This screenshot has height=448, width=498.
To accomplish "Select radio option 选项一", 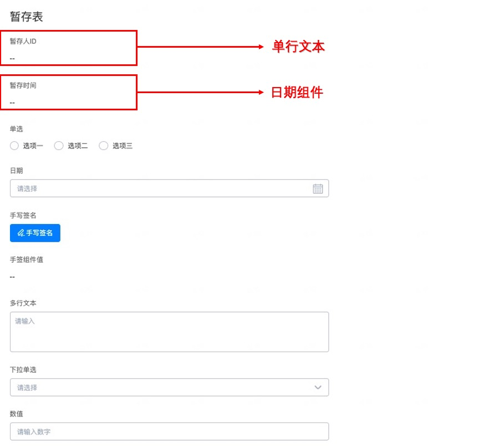I will [14, 146].
